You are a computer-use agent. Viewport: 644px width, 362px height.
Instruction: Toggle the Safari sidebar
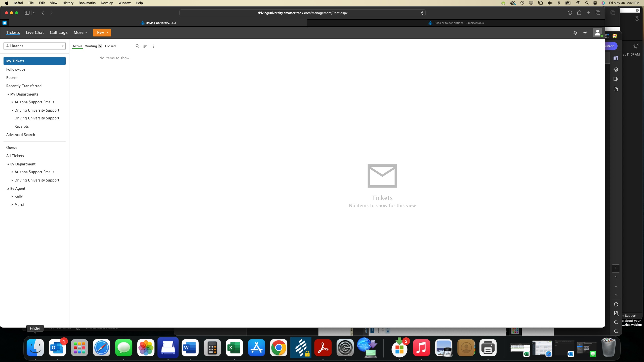point(27,13)
